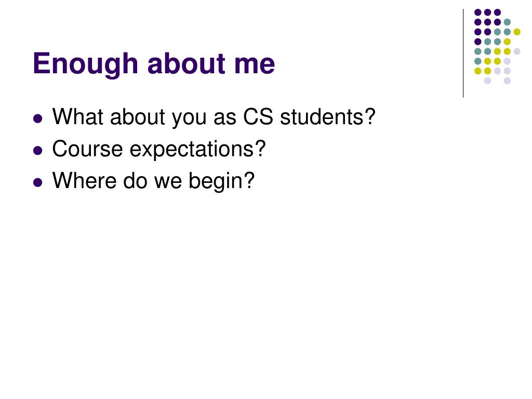Select the top-left purple dot in dot pattern

(x=478, y=12)
